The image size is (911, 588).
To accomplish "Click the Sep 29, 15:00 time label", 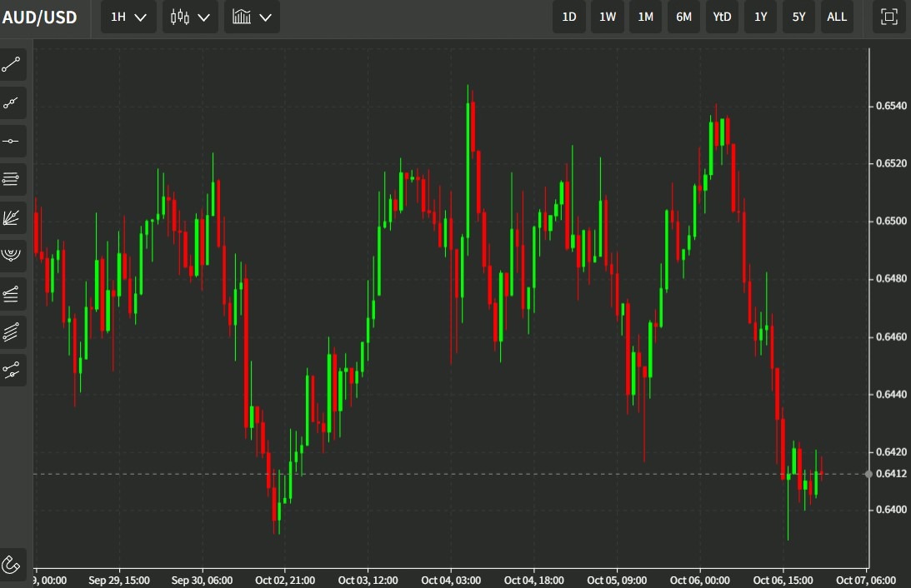I will pos(119,580).
